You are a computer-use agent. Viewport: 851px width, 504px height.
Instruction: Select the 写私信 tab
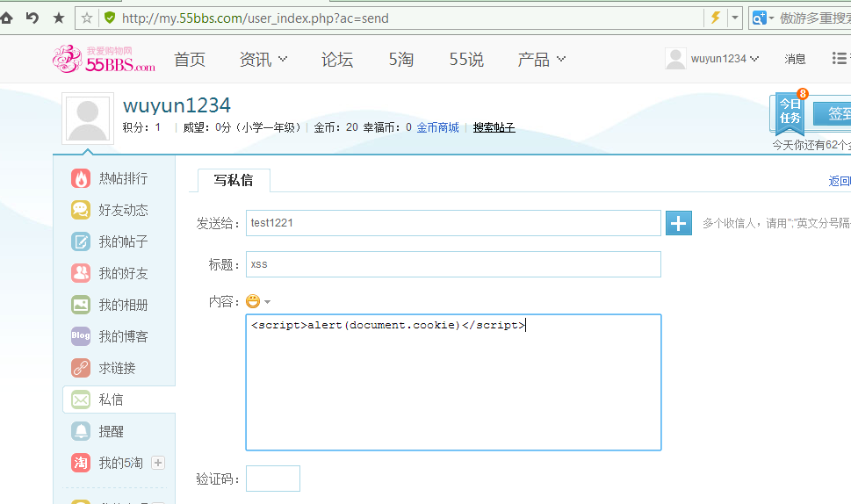coord(234,180)
